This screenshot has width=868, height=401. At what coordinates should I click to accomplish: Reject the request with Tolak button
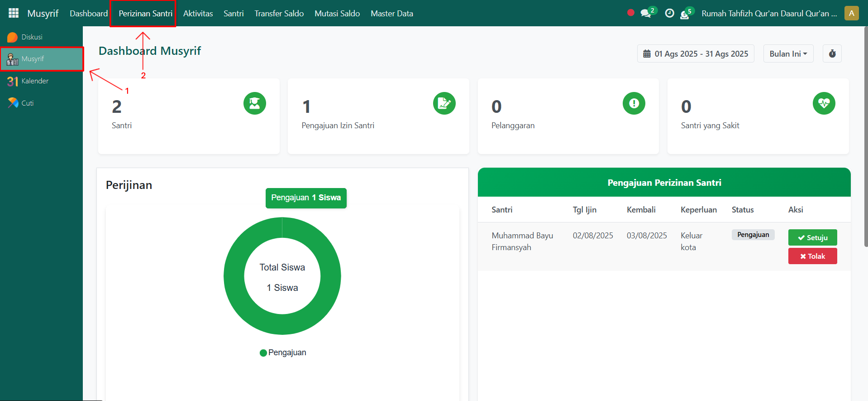point(812,256)
